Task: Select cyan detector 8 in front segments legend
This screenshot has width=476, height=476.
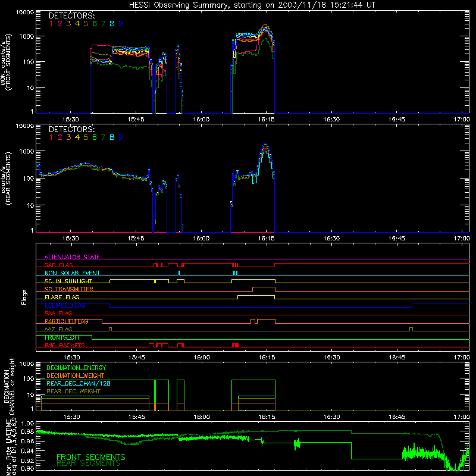Action: point(112,24)
